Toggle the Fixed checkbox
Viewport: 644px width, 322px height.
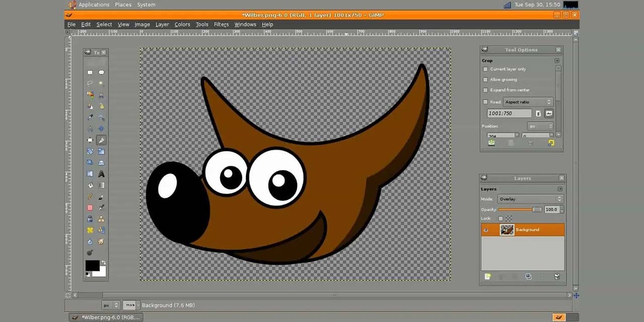(x=486, y=102)
